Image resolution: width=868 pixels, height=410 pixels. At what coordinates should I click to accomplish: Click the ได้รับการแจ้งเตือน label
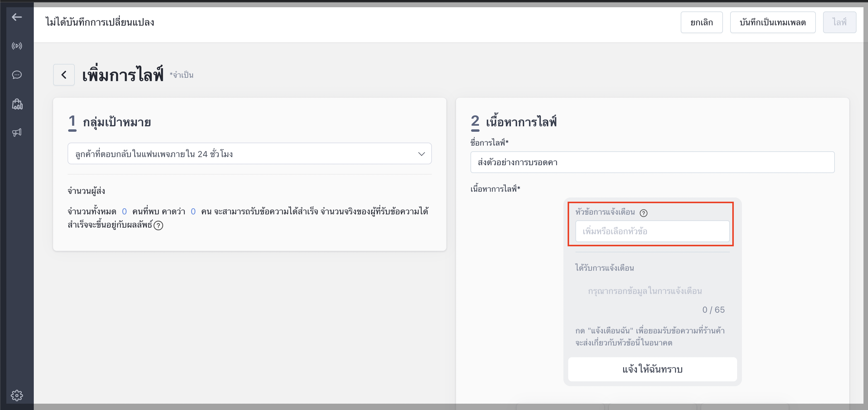click(x=604, y=268)
